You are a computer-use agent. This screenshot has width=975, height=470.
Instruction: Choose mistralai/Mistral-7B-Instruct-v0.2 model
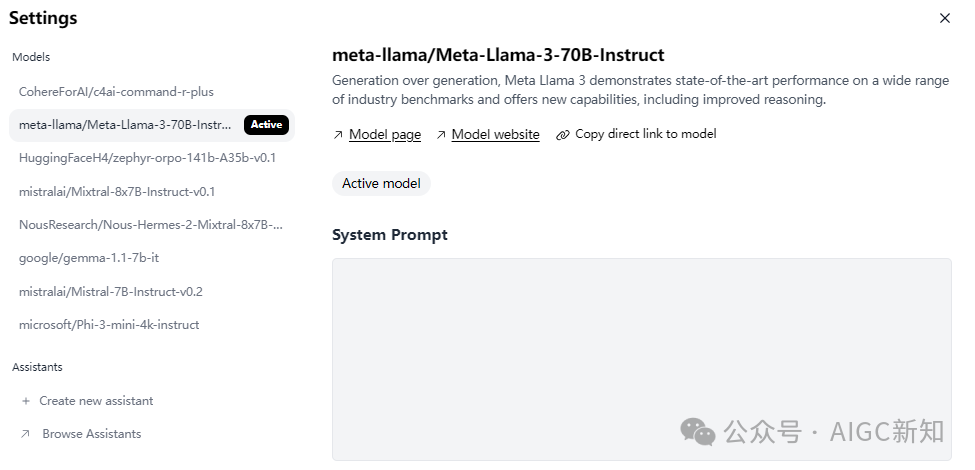pos(111,292)
